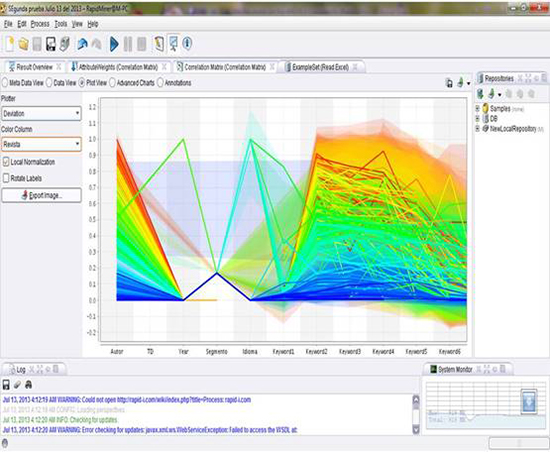Image resolution: width=550 pixels, height=452 pixels.
Task: Enable the Rotate Labels checkbox
Action: pyautogui.click(x=6, y=178)
